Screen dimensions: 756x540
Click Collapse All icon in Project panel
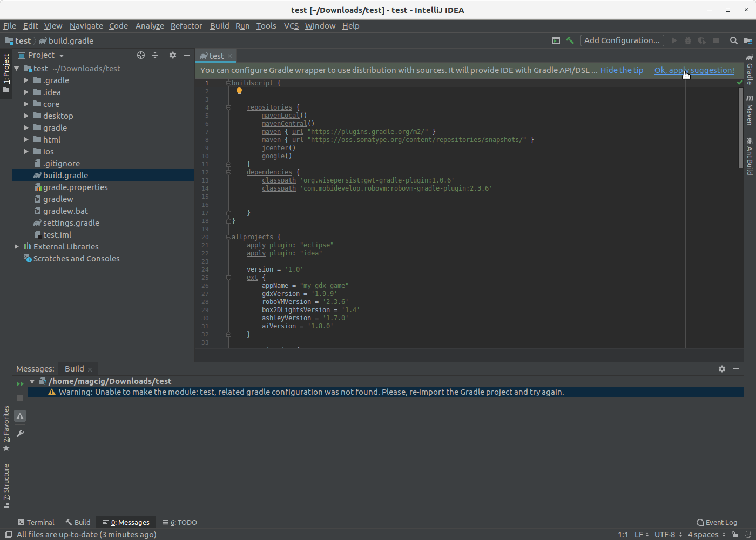[155, 55]
